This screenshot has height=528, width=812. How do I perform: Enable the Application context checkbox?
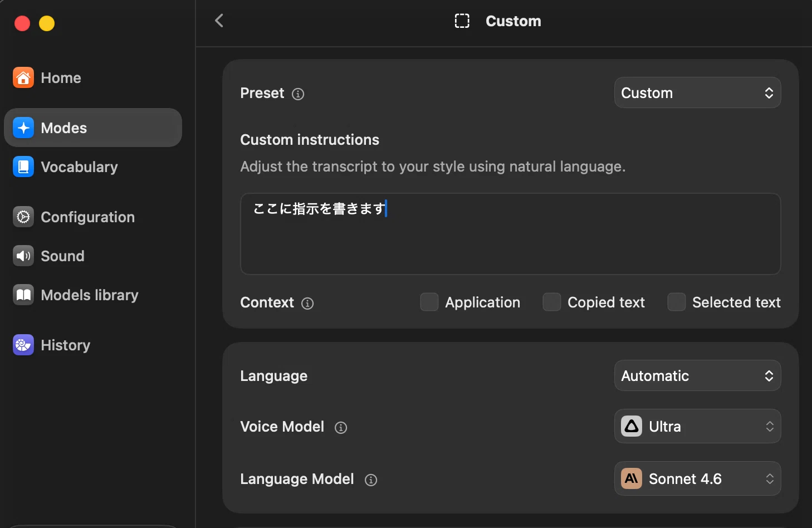coord(429,302)
